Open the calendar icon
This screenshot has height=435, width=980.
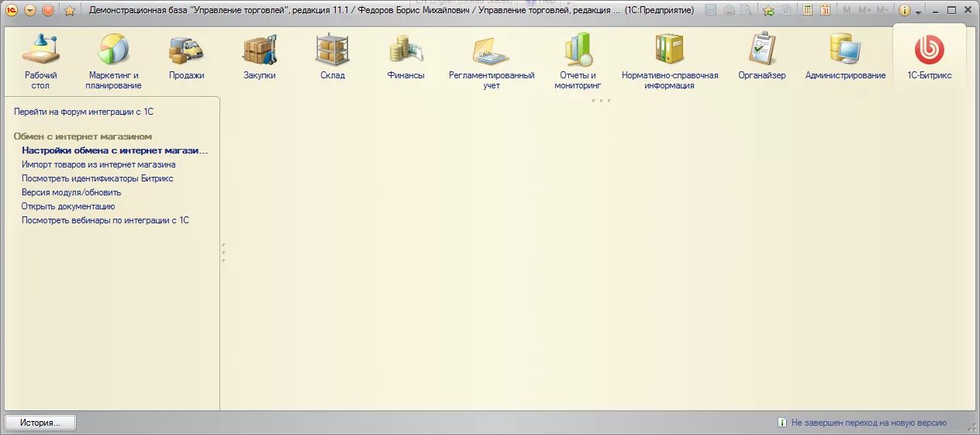coord(825,10)
